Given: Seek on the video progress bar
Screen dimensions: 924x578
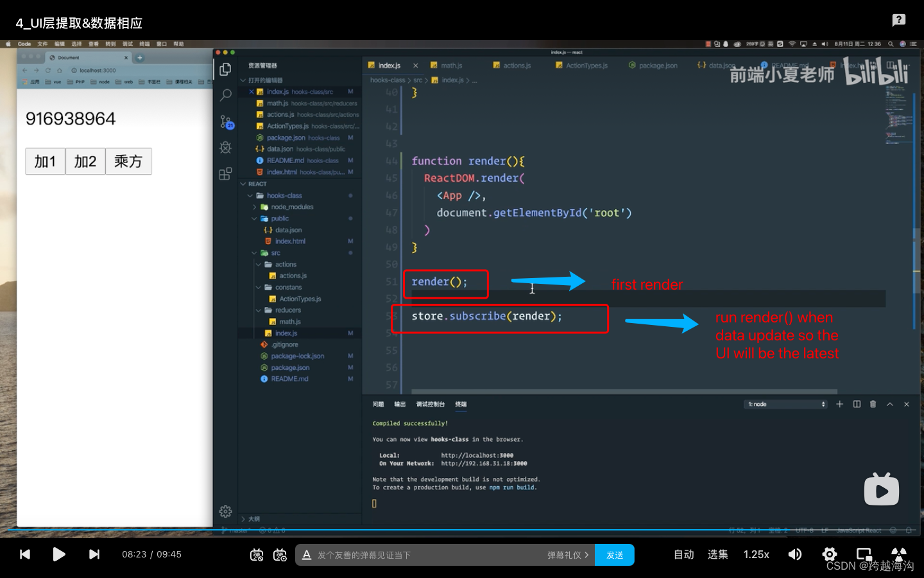Looking at the screenshot, I should (x=462, y=530).
